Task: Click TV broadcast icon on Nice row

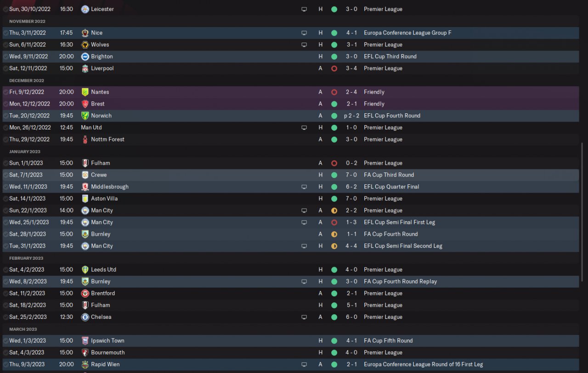Action: tap(304, 33)
